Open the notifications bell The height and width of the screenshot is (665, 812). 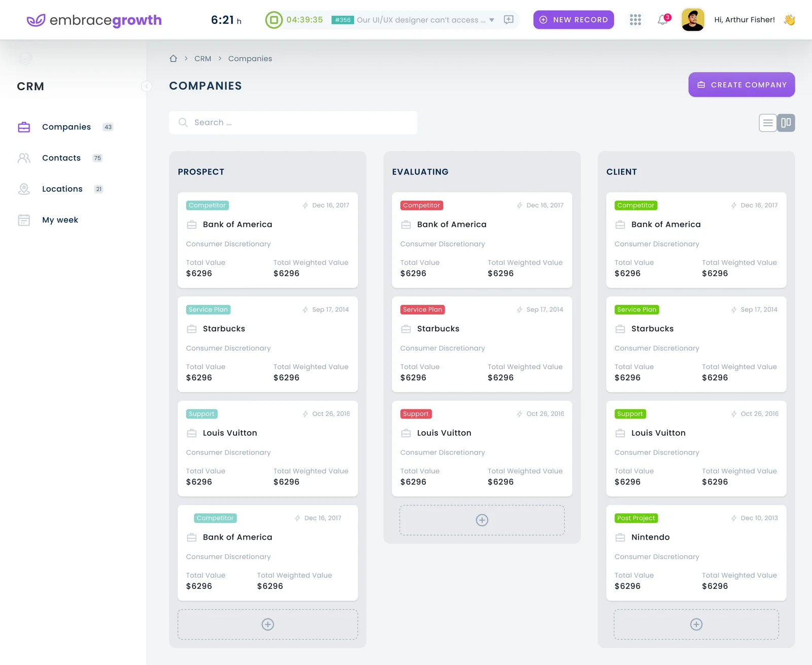(663, 20)
